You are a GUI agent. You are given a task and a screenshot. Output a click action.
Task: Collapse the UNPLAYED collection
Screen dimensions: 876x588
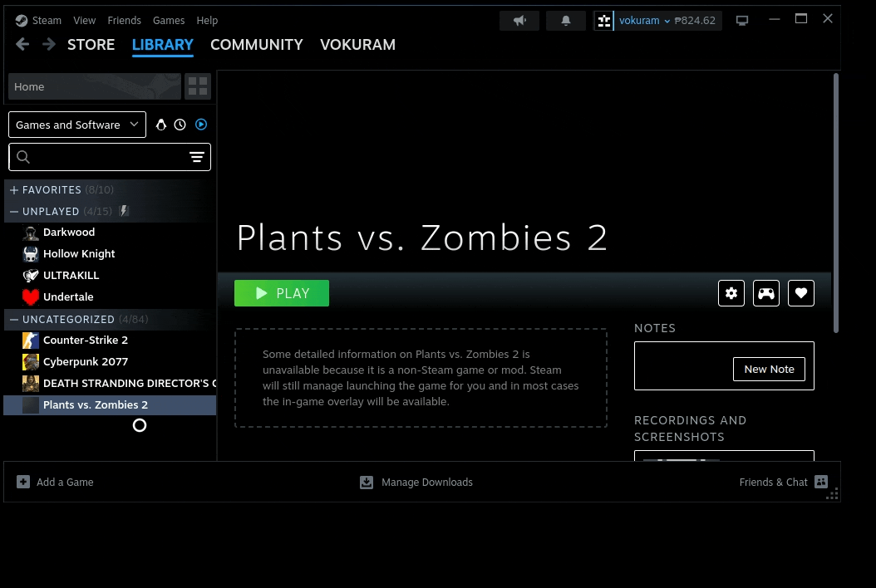point(14,212)
